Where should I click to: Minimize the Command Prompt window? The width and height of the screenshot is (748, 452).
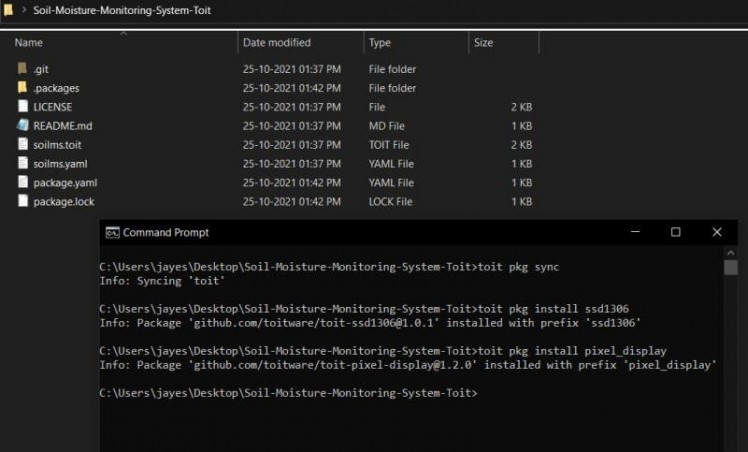point(634,232)
